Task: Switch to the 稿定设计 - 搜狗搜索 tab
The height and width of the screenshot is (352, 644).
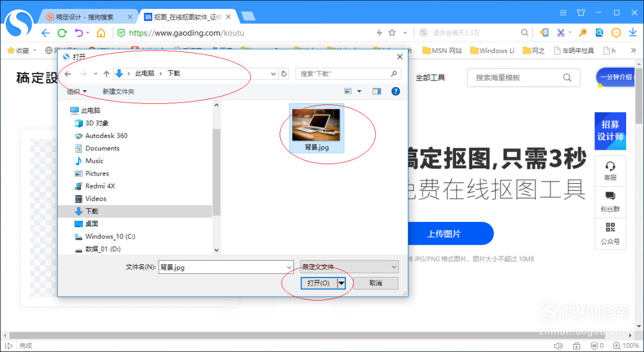Action: 84,17
